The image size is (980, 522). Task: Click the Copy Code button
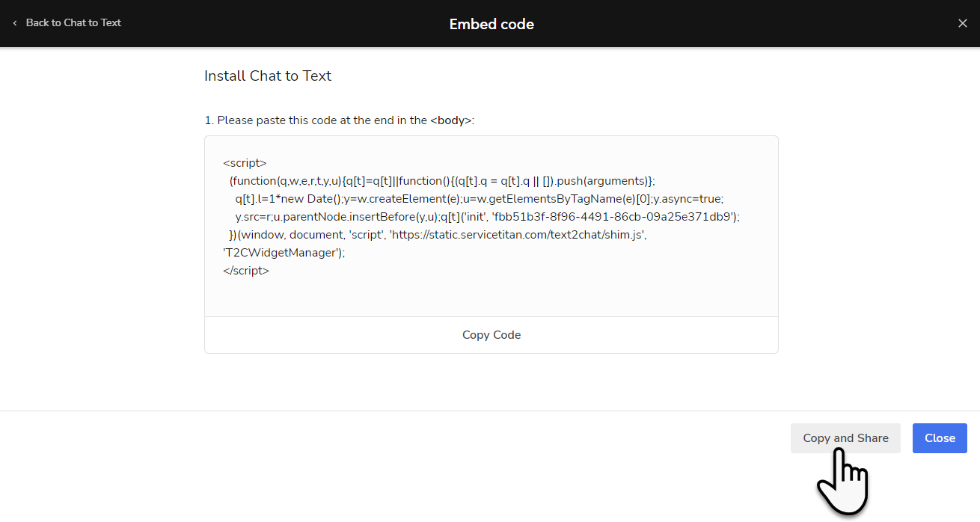[x=491, y=335]
